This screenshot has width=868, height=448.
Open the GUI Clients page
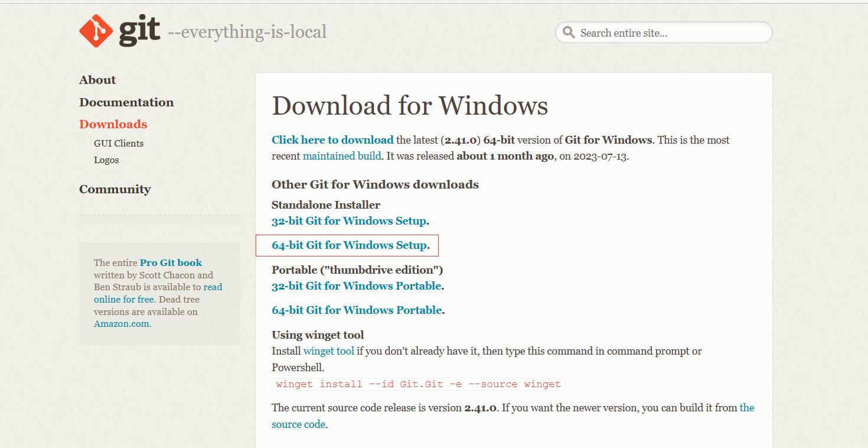[119, 143]
